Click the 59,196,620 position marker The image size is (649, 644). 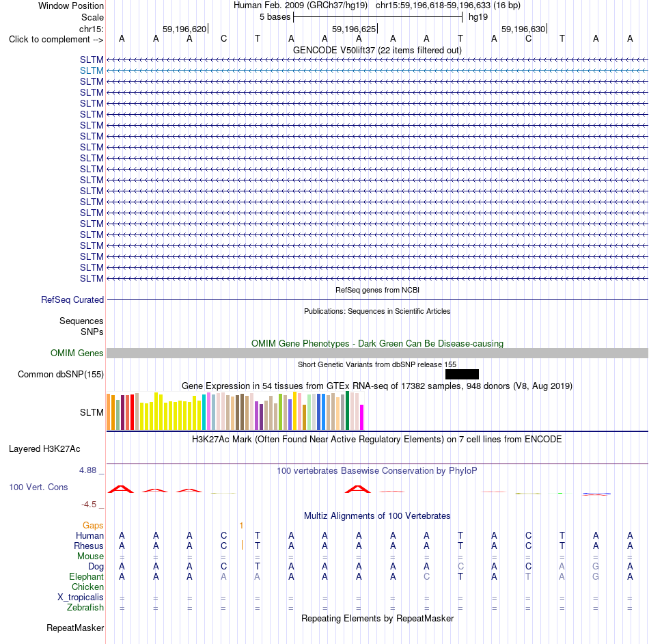click(x=184, y=29)
